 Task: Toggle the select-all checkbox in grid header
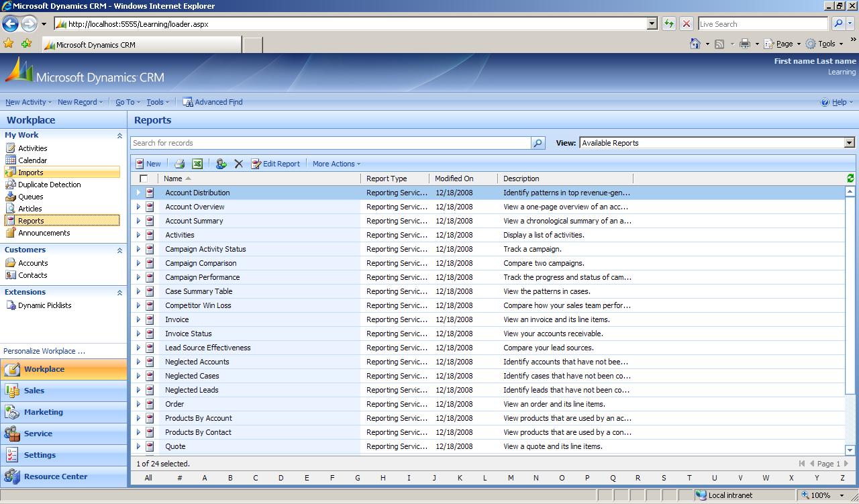pyautogui.click(x=144, y=179)
